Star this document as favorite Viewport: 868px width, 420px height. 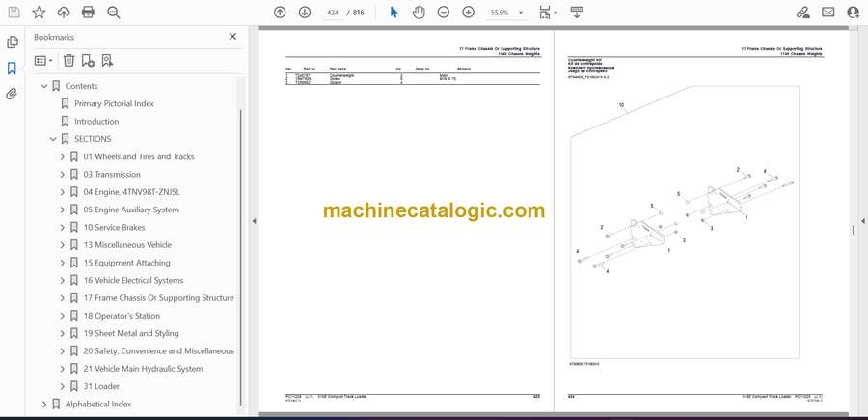tap(39, 13)
